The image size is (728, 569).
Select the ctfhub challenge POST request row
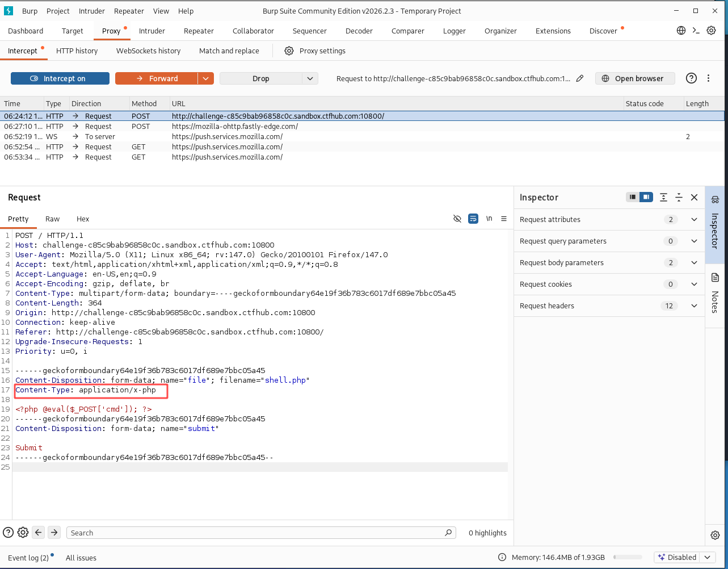click(x=363, y=116)
